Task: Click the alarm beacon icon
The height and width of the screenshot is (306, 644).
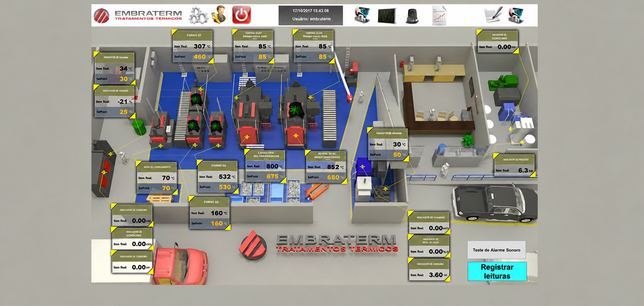Action: click(412, 16)
